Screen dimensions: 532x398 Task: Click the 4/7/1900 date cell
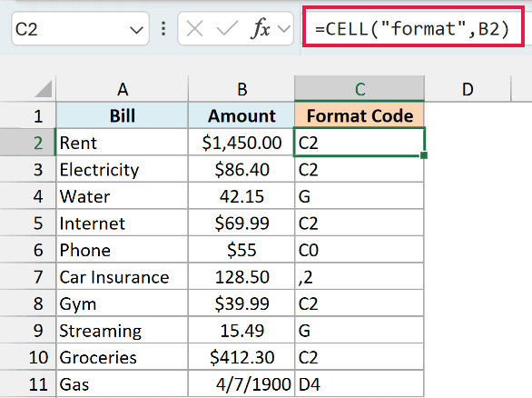pos(241,383)
